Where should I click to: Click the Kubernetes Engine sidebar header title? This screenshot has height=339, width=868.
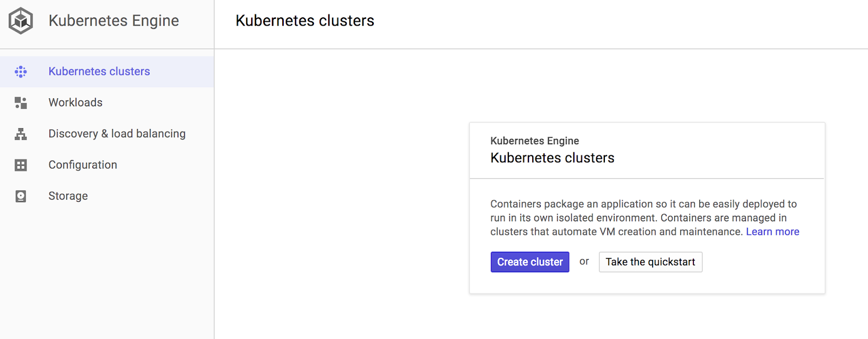coord(113,21)
